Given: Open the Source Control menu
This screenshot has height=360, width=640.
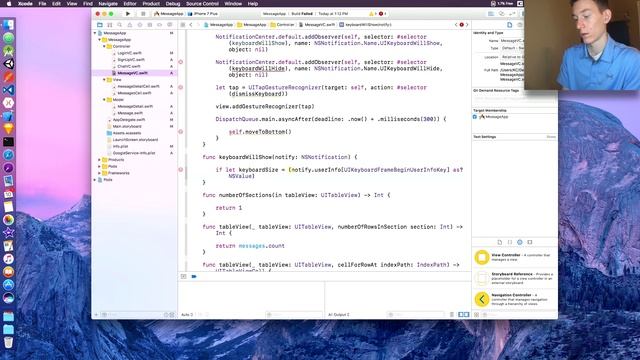Looking at the screenshot, I should 202,4.
